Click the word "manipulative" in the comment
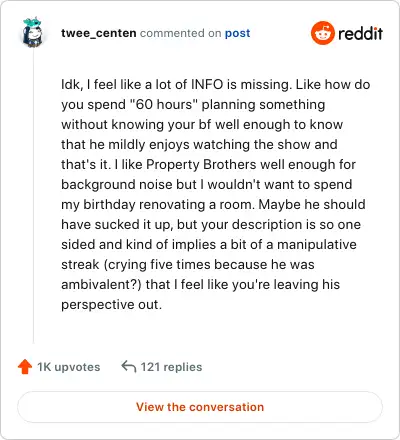 pyautogui.click(x=317, y=244)
